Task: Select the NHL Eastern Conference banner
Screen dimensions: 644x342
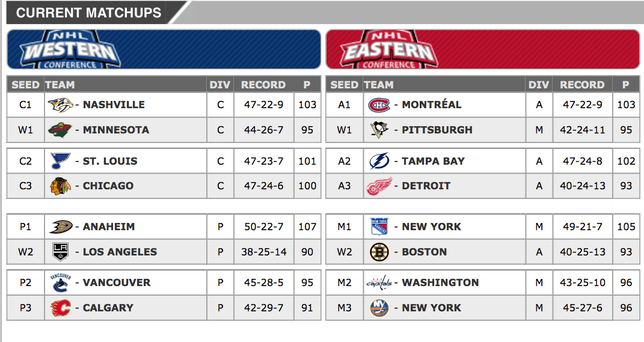Action: (482, 49)
